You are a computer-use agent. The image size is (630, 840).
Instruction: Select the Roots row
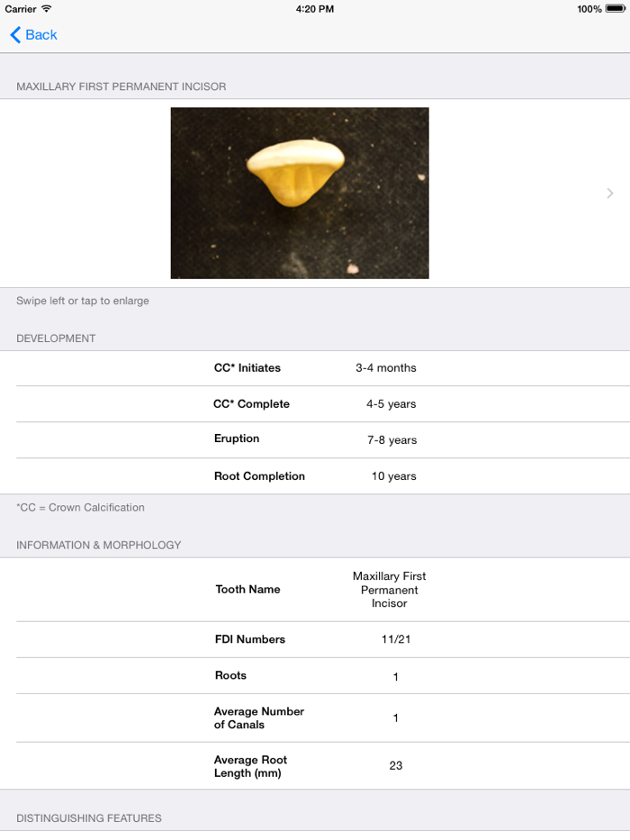[315, 675]
